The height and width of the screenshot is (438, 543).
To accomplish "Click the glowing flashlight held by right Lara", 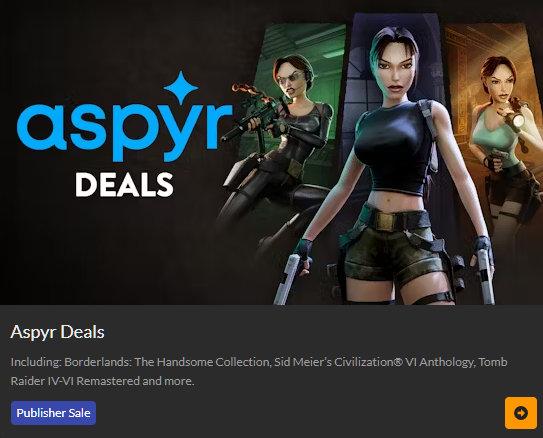I will (516, 120).
